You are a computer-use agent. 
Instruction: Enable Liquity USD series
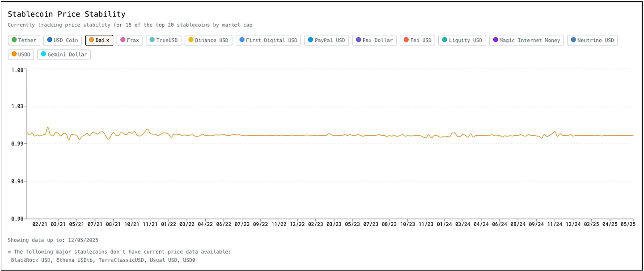click(x=462, y=40)
